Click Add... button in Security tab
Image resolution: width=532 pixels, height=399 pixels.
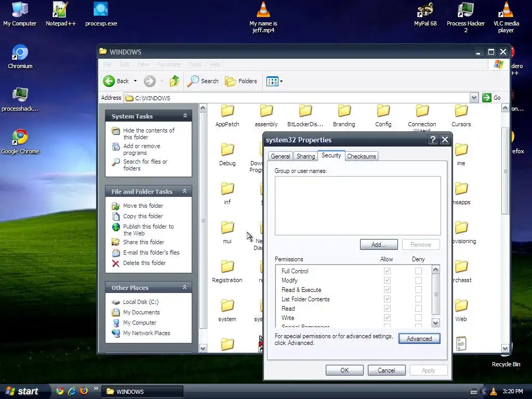click(379, 245)
